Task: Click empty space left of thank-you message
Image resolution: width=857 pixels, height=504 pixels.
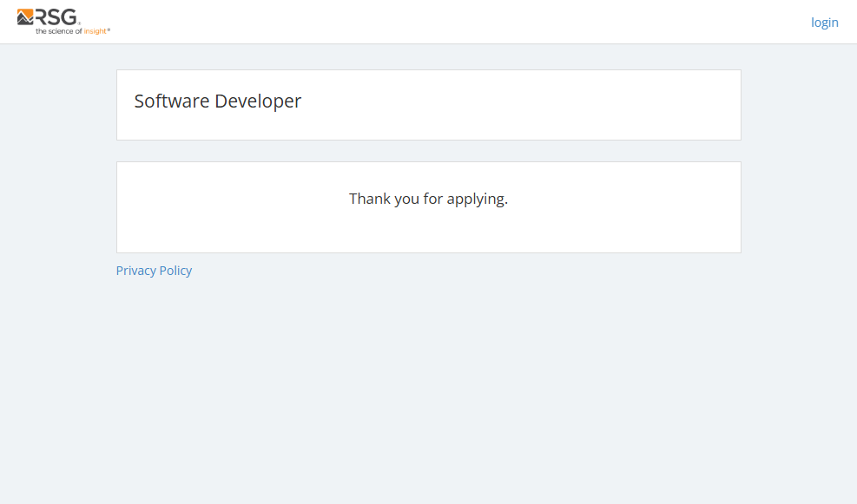Action: [x=226, y=206]
